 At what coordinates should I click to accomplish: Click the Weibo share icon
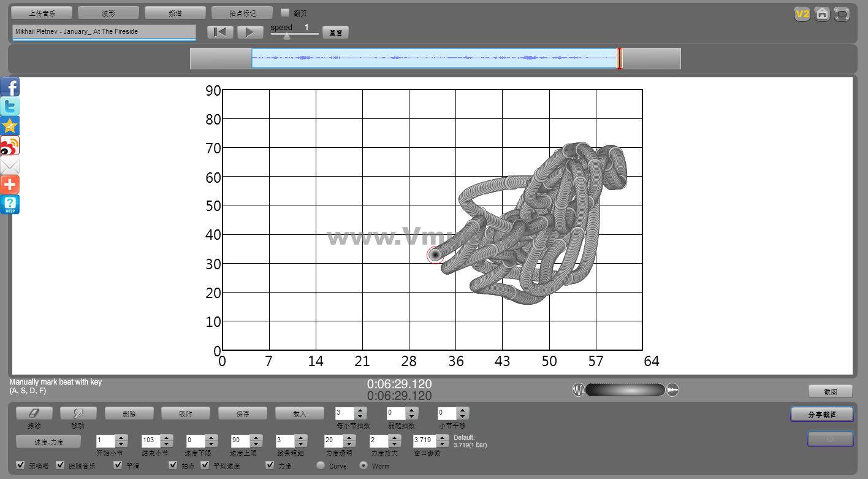pyautogui.click(x=10, y=145)
